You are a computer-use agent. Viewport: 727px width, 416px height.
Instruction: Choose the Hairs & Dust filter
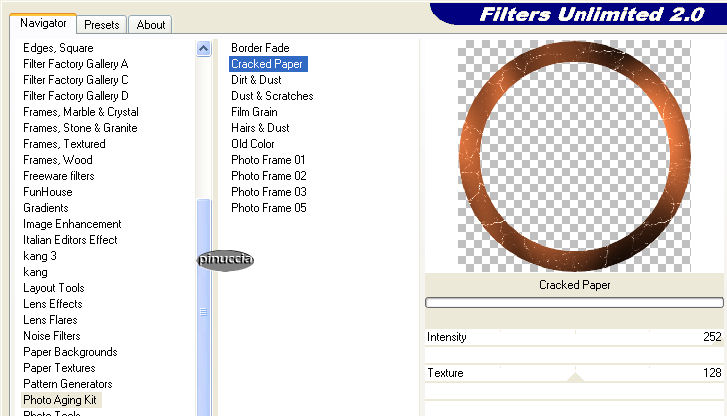[x=260, y=128]
